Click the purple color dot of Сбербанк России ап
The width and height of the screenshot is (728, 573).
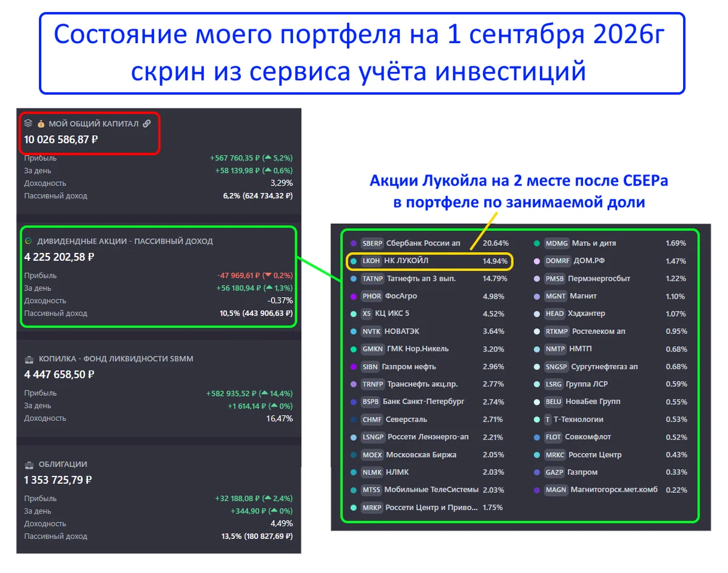pyautogui.click(x=353, y=243)
